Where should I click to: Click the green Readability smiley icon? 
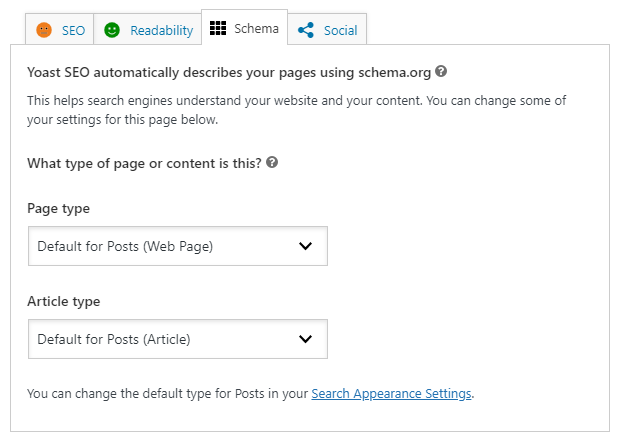point(112,30)
